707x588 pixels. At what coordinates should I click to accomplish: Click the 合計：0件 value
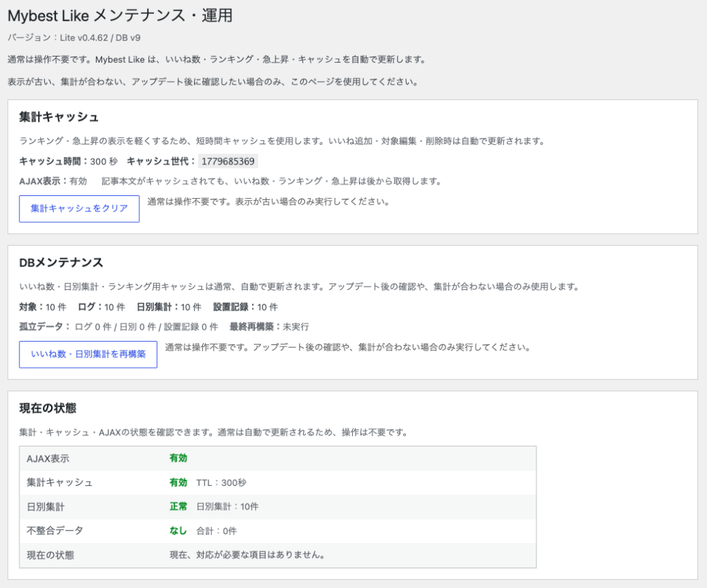[x=216, y=531]
